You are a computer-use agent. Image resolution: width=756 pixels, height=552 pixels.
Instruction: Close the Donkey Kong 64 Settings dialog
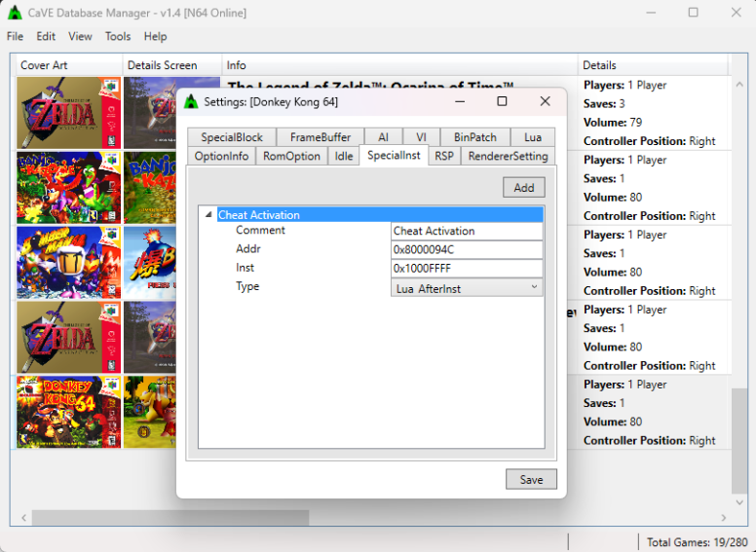click(x=545, y=101)
